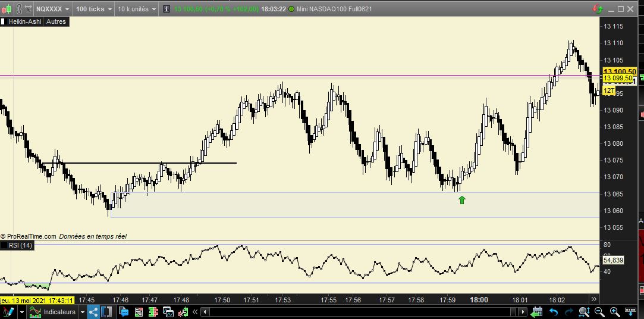644x319 pixels.
Task: Click the instrument info icon
Action: pyautogui.click(x=166, y=9)
